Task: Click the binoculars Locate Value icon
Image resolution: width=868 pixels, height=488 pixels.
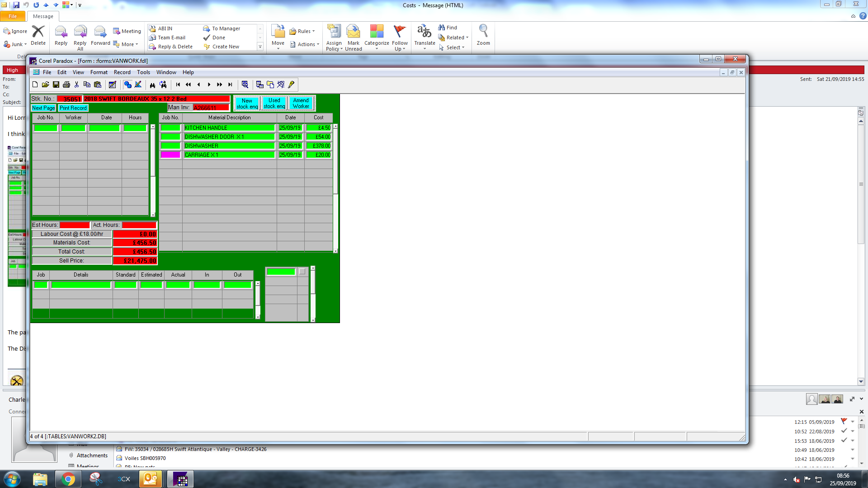Action: (x=152, y=84)
